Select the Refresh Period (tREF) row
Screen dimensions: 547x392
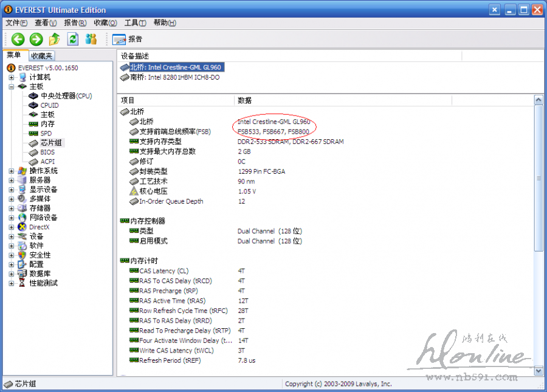click(x=325, y=360)
